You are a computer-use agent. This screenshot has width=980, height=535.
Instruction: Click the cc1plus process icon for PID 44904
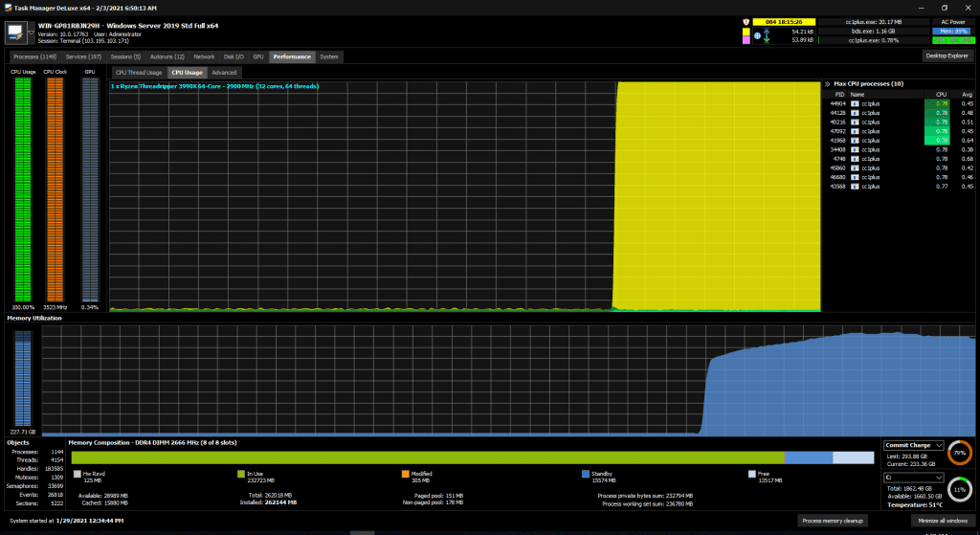click(x=855, y=103)
